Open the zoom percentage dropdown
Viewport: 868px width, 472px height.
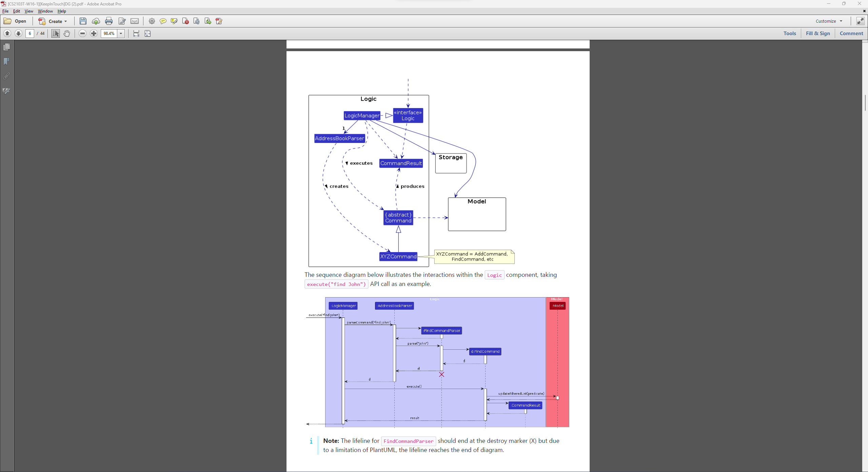tap(121, 33)
